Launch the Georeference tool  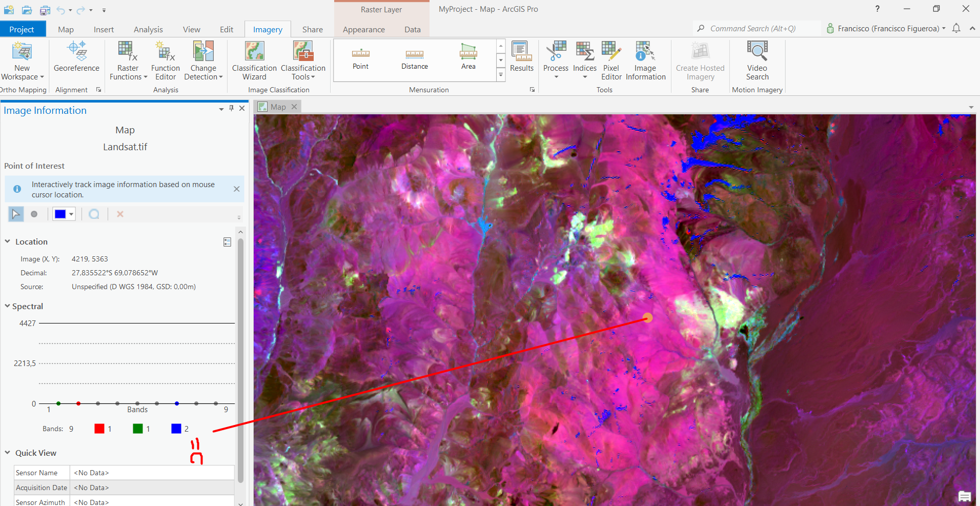pos(76,60)
